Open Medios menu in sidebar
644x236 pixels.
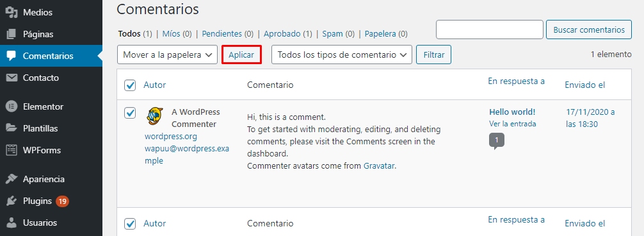tap(51, 12)
